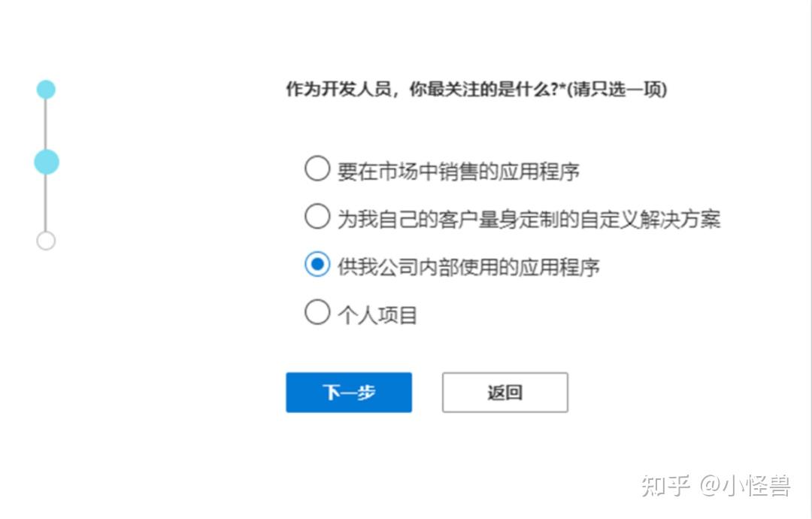Click label text 为我自己的客户量身定制的自定义解决方案

click(529, 219)
